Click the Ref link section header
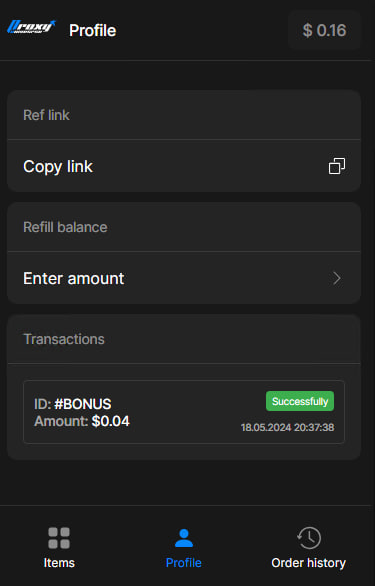This screenshot has height=586, width=375. pyautogui.click(x=46, y=115)
